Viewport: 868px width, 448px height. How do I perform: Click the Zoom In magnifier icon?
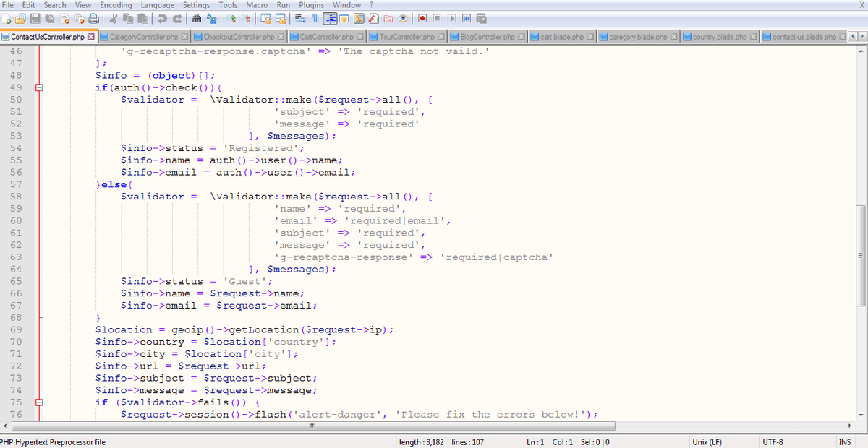coord(233,21)
